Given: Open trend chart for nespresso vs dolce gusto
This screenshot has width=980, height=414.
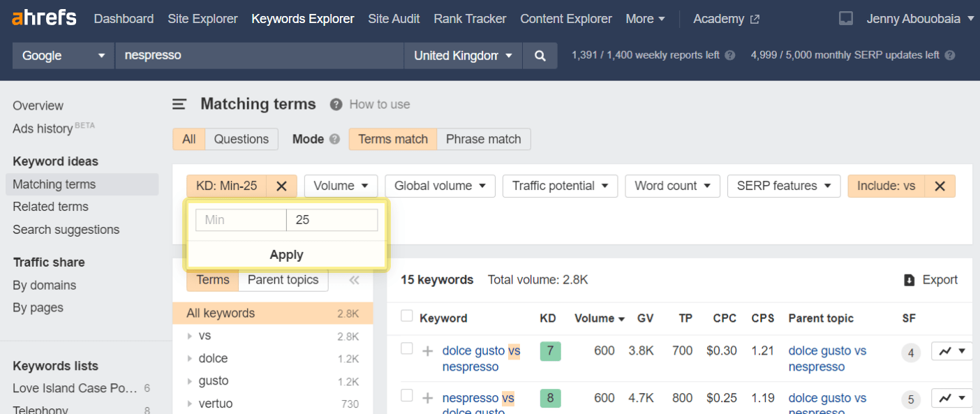Looking at the screenshot, I should [x=951, y=398].
